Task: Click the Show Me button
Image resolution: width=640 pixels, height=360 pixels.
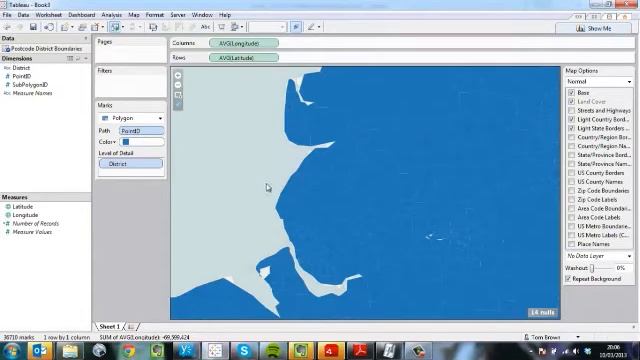Action: pos(594,28)
